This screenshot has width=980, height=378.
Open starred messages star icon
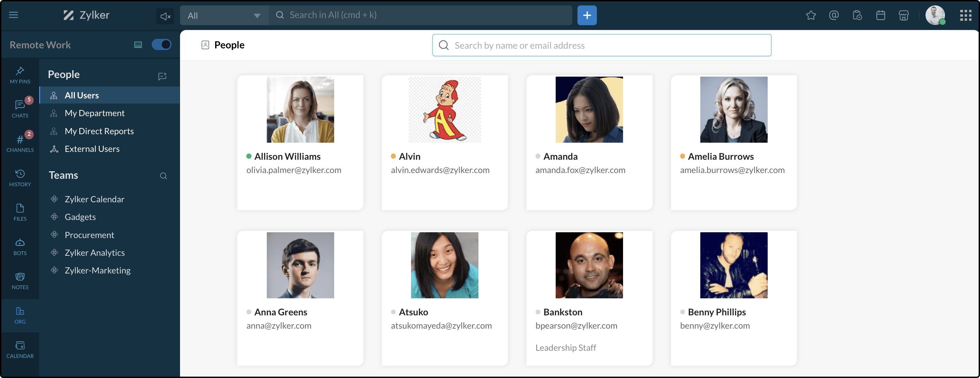(x=811, y=15)
